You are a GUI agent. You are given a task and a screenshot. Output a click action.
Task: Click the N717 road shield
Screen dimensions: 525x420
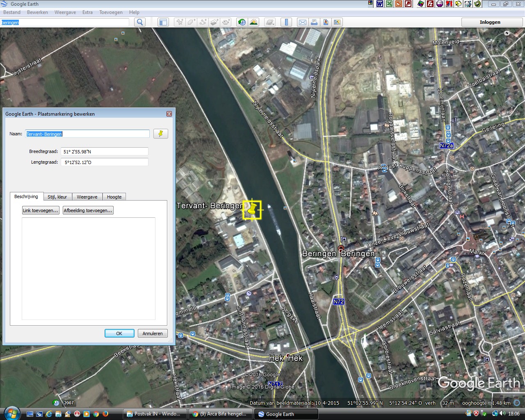275,384
